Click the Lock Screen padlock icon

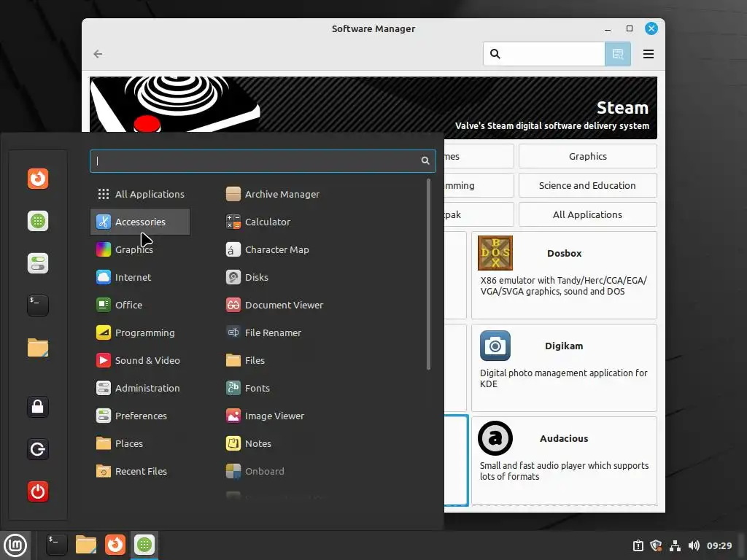[x=38, y=407]
